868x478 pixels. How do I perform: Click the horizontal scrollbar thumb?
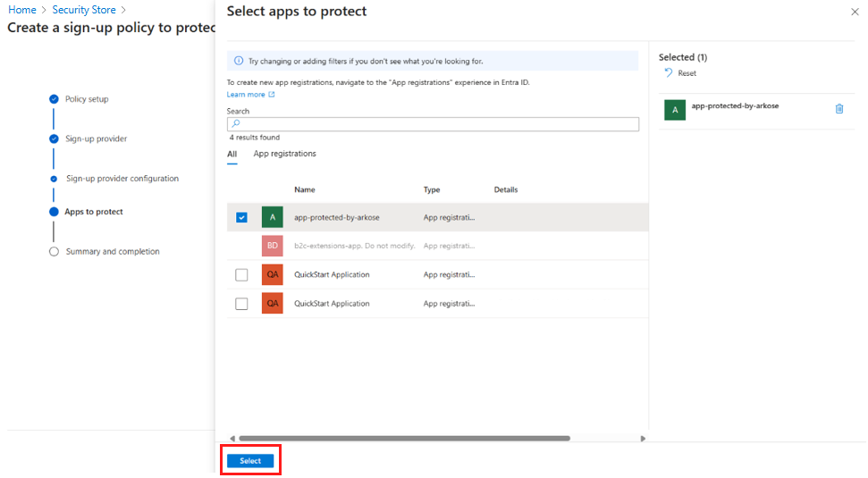click(404, 438)
